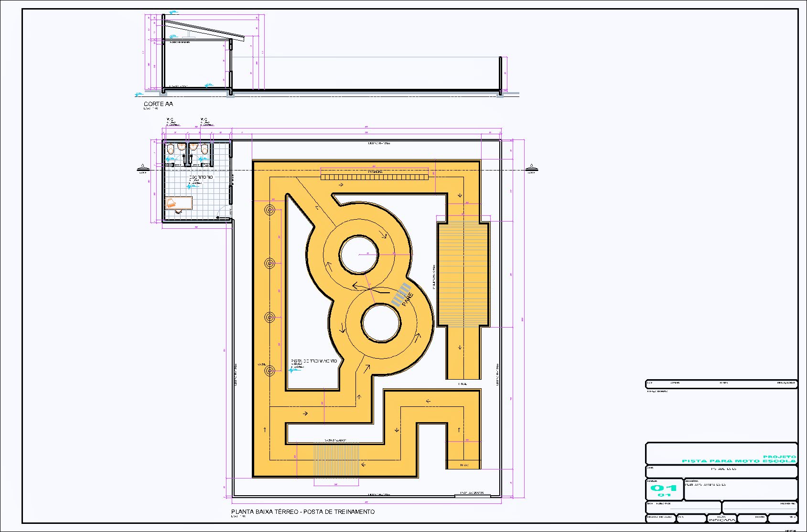807x532 pixels.
Task: Click the office desk with computer symbol
Action: 179,203
